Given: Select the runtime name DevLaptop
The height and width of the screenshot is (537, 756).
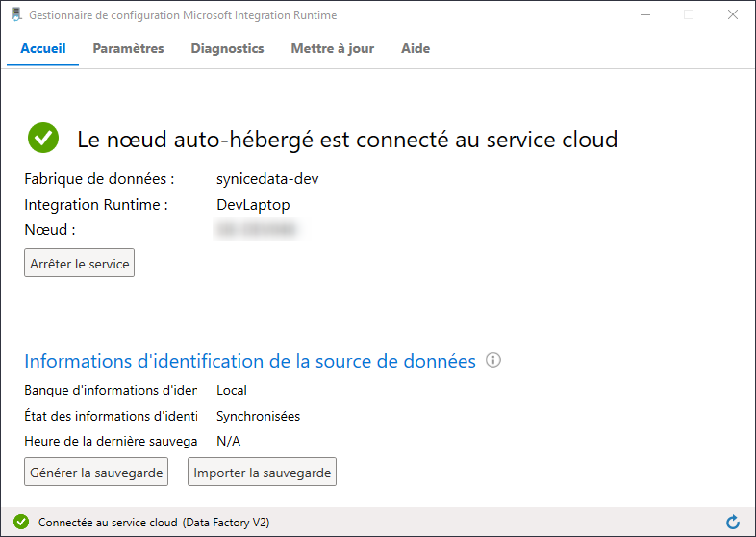Looking at the screenshot, I should [253, 205].
